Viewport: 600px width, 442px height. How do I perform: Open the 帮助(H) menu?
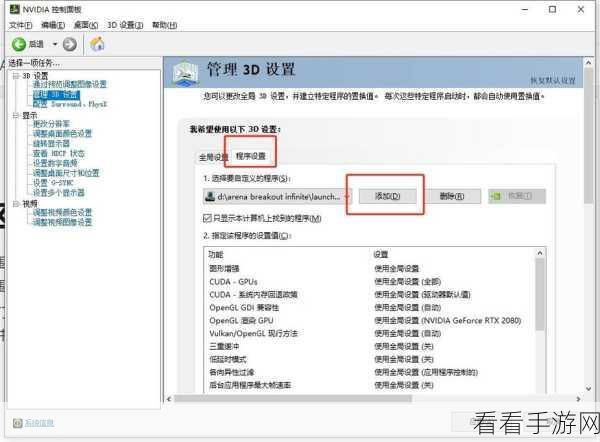165,25
